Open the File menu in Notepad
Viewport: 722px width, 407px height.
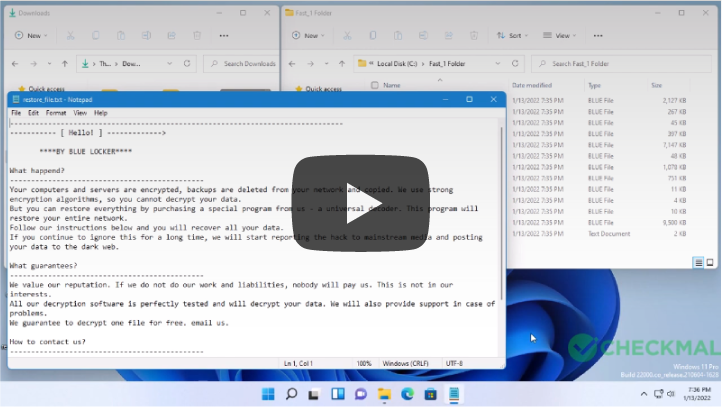(16, 113)
